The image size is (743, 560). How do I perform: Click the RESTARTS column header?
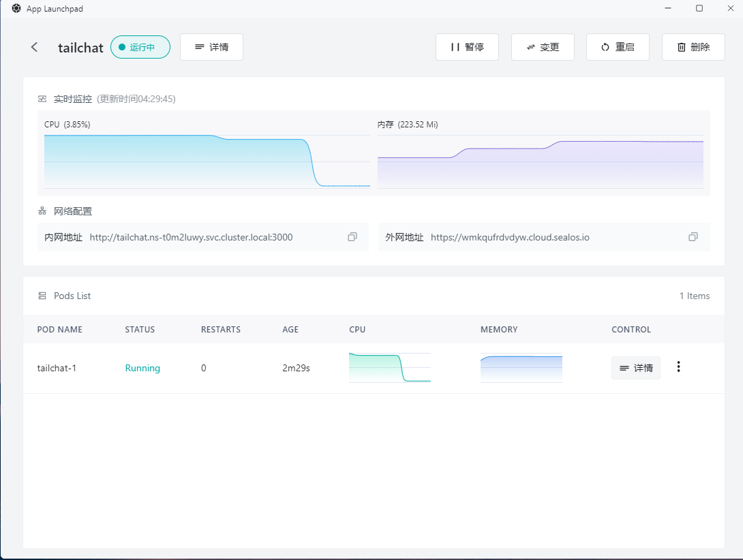pos(221,329)
